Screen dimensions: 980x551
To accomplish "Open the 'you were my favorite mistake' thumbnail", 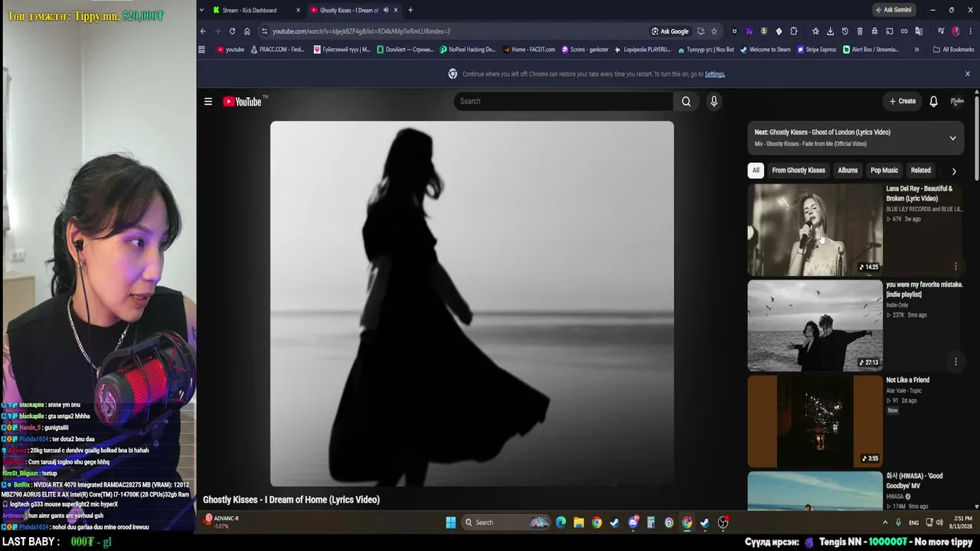I will click(815, 325).
